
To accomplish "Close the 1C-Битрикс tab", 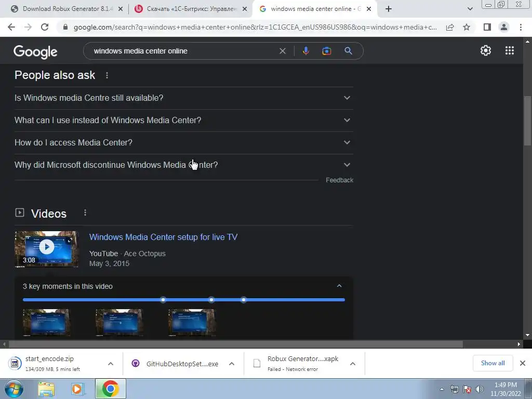I will click(x=245, y=9).
